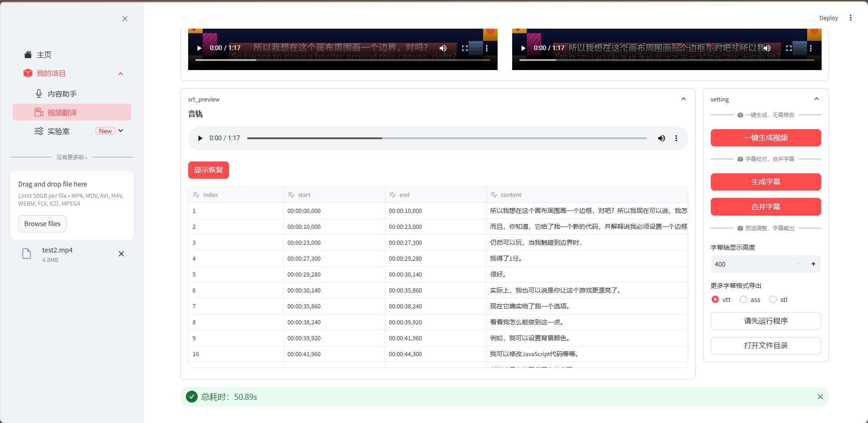The height and width of the screenshot is (423, 868).
Task: Collapse the 我的项目 menu section
Action: pyautogui.click(x=120, y=74)
